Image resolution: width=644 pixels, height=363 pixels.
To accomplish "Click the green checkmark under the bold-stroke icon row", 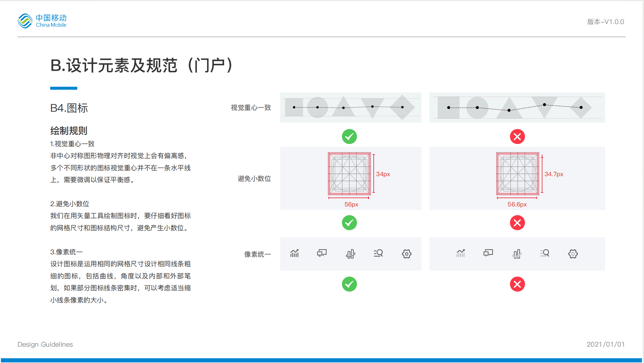I will point(349,284).
